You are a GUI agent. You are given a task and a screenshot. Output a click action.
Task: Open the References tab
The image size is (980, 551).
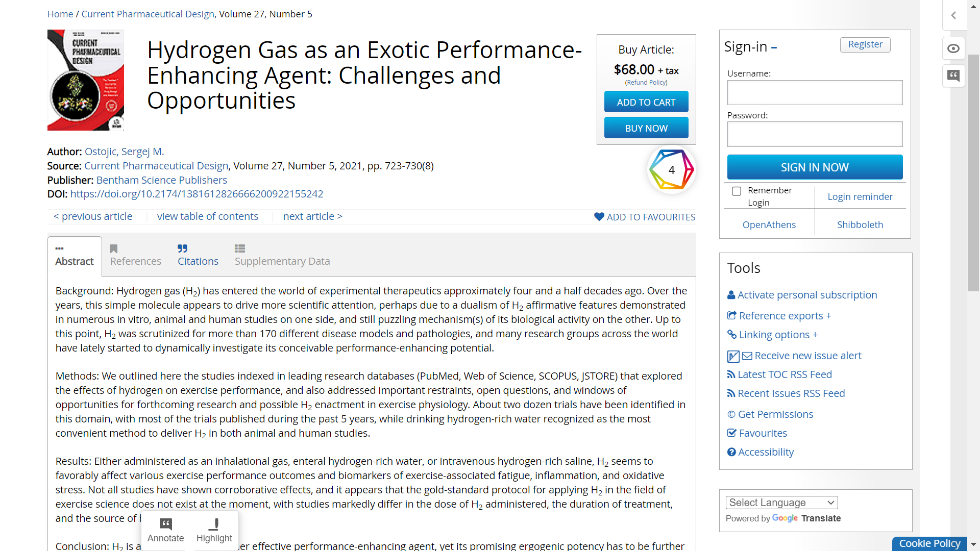(135, 255)
